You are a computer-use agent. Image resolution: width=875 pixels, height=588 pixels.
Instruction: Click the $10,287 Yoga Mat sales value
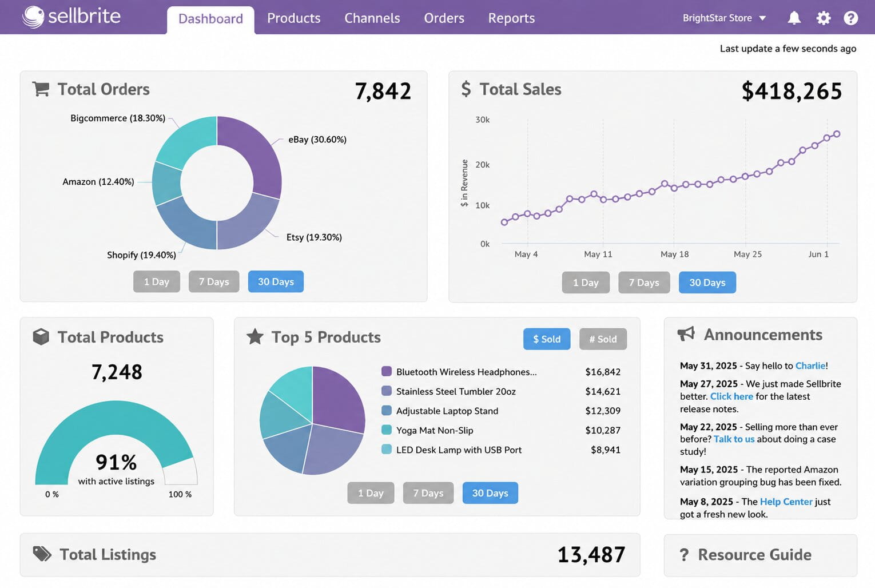(603, 430)
